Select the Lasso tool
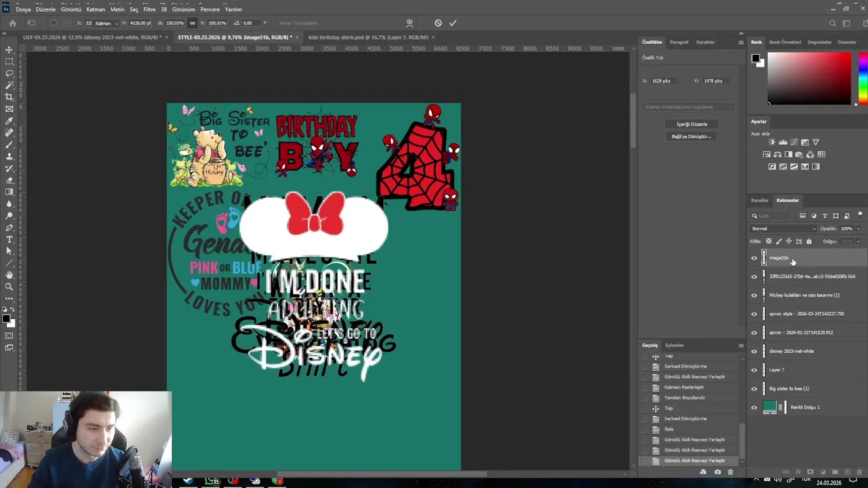The image size is (868, 488). pos(9,73)
